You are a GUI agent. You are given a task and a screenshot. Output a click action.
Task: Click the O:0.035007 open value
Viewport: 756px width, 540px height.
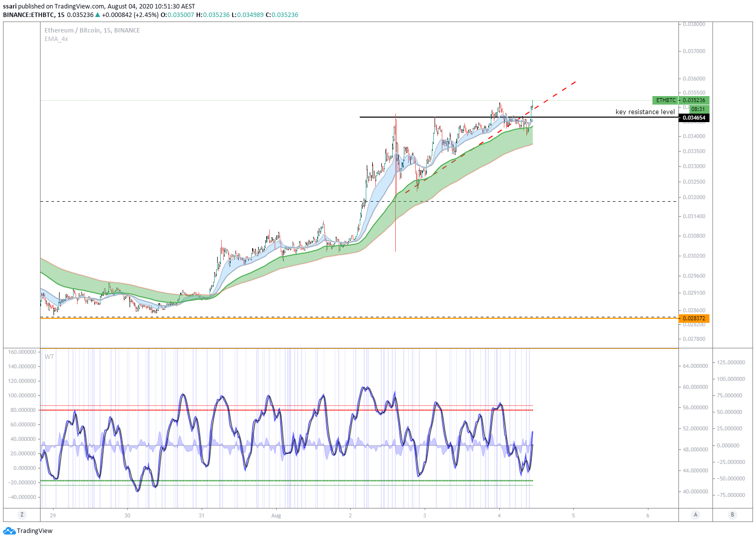[177, 15]
